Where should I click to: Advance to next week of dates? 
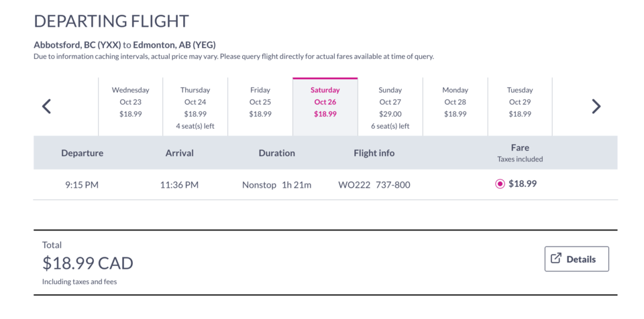(x=596, y=107)
